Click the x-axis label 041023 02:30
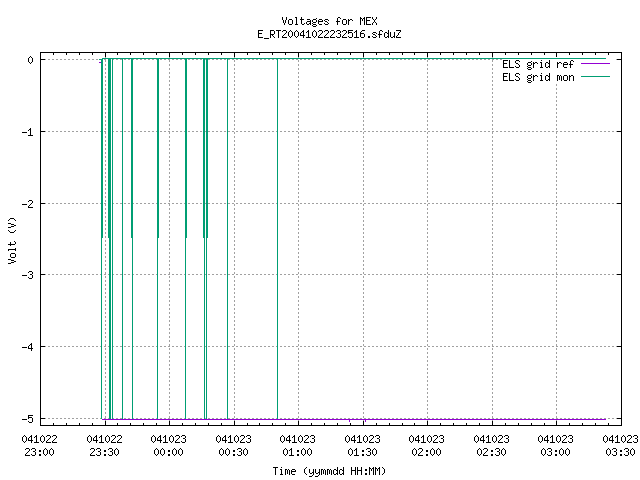This screenshot has width=640, height=480. click(491, 446)
